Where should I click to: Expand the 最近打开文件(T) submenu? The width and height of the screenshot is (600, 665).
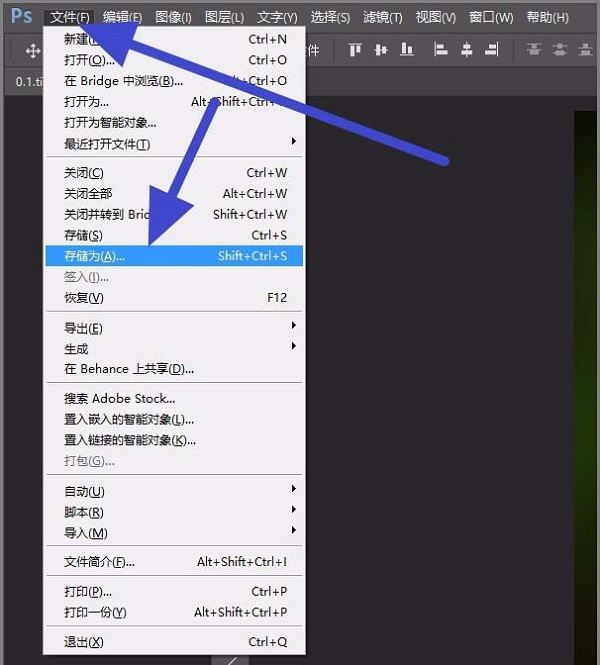pyautogui.click(x=174, y=144)
